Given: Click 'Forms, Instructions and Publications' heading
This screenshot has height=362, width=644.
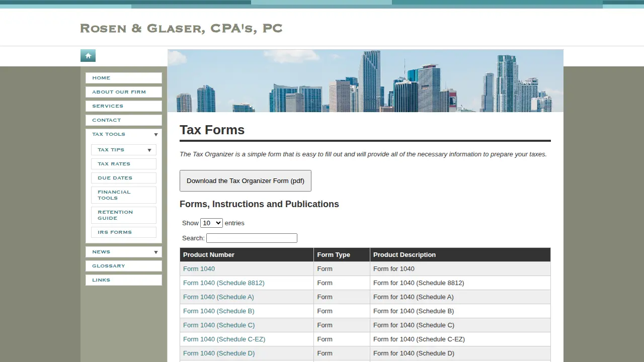Looking at the screenshot, I should (259, 204).
